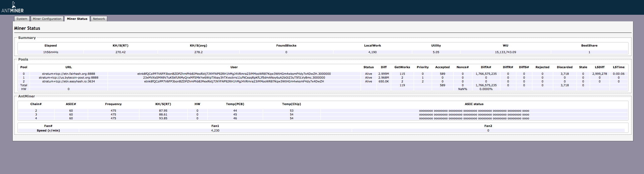This screenshot has width=644, height=174.
Task: Click the 'GetWorks' column header
Action: [402, 67]
